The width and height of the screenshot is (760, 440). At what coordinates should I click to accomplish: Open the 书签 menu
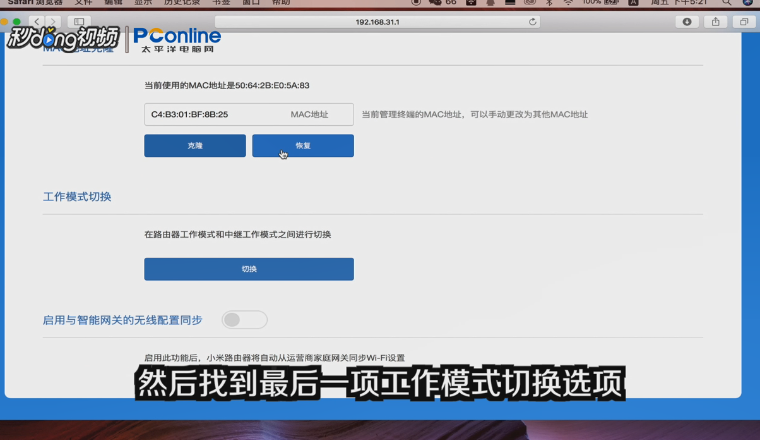point(222,2)
